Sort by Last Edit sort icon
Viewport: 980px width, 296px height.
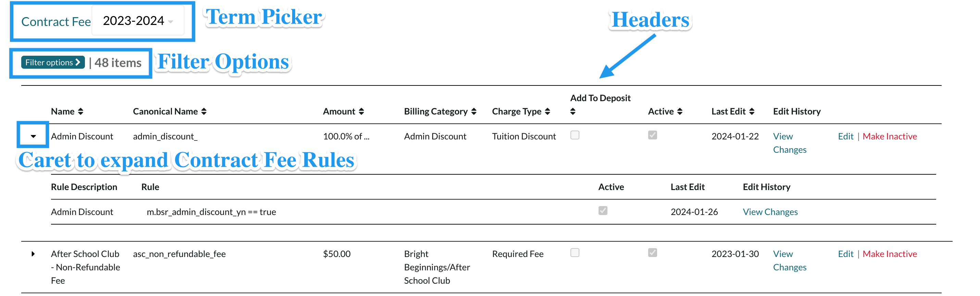[752, 111]
